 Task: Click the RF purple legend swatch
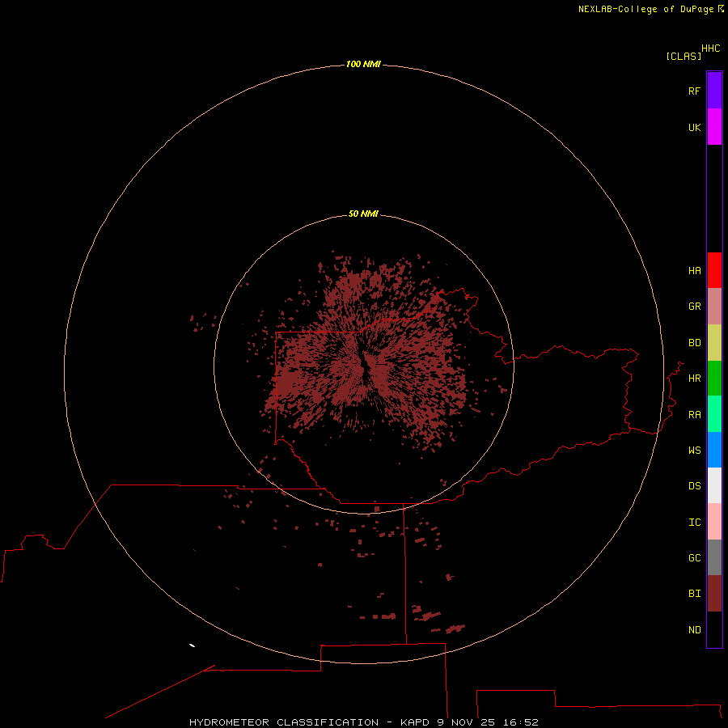[714, 91]
